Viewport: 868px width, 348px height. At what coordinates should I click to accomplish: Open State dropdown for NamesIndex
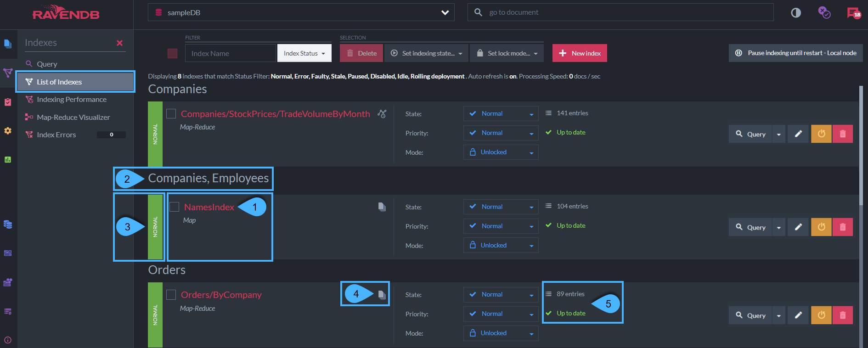coord(501,207)
